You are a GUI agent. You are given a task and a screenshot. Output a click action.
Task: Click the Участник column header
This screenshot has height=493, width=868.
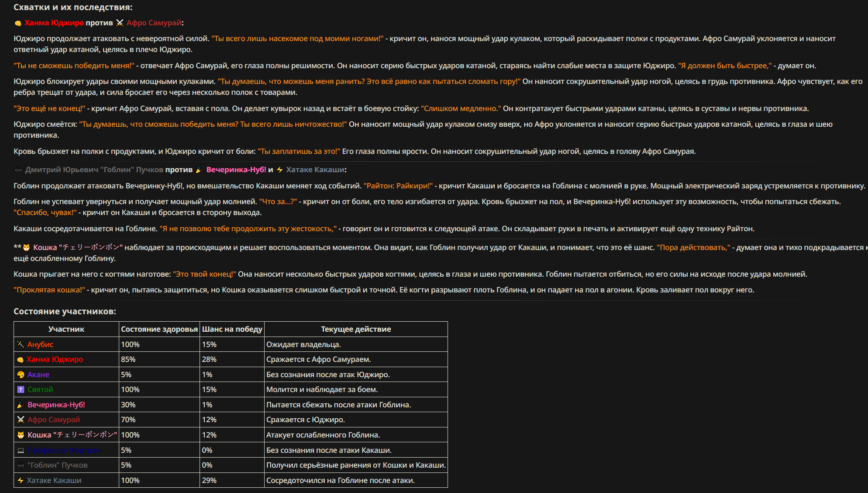click(66, 329)
